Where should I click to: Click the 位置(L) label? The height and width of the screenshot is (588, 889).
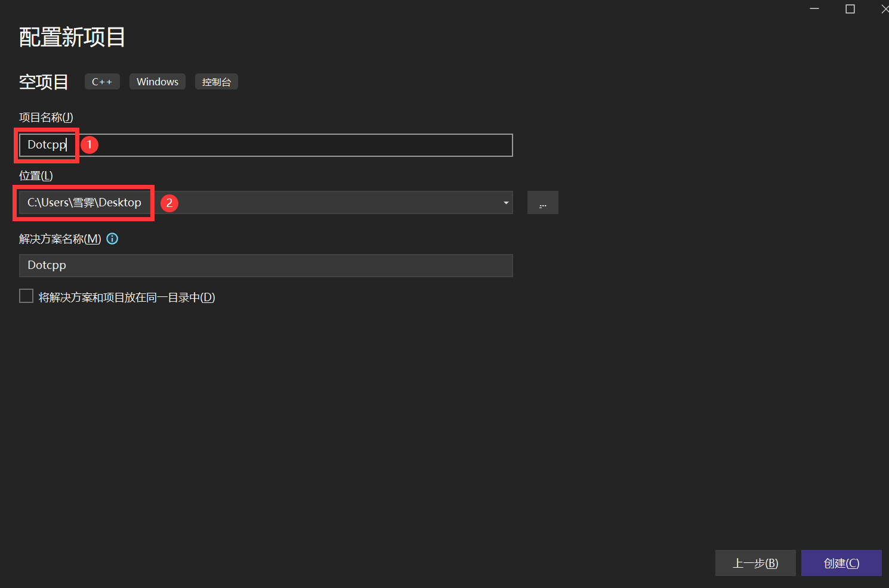click(36, 176)
